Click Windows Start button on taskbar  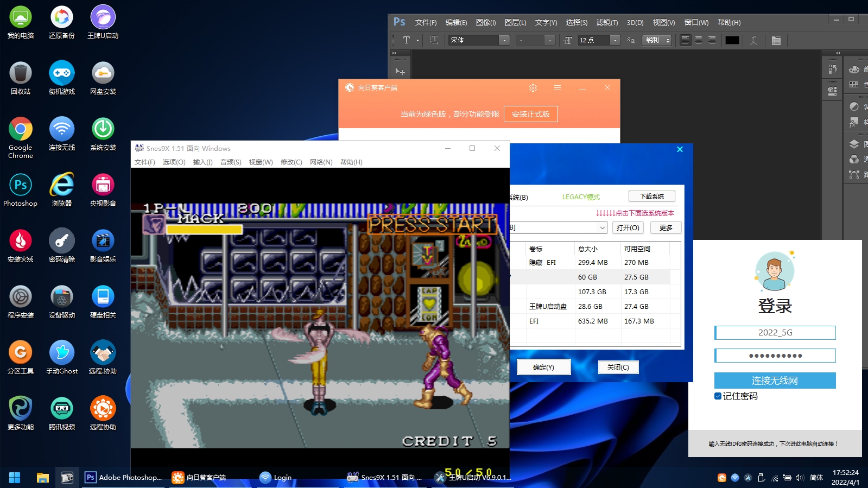[x=15, y=478]
